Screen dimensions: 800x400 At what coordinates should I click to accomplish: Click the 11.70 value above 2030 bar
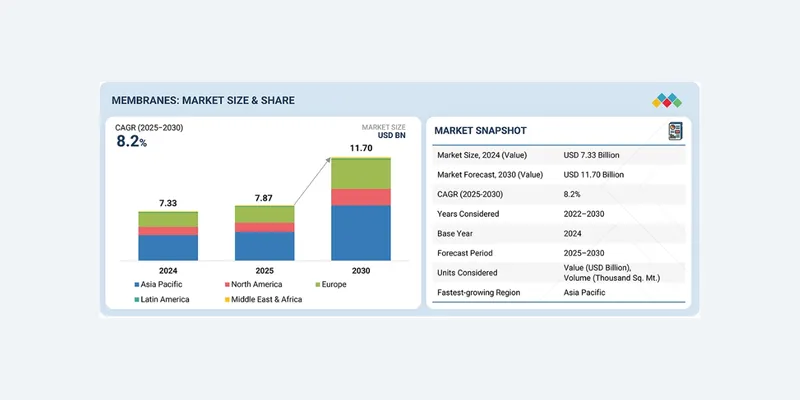click(x=361, y=148)
